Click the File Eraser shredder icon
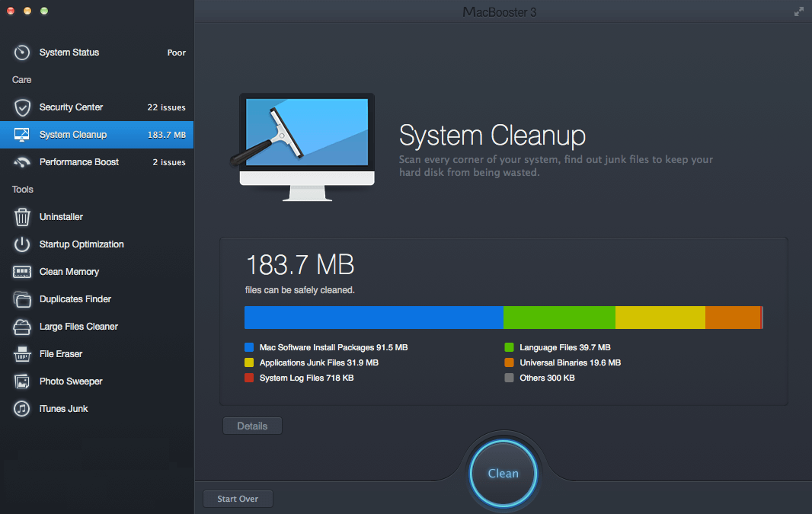Viewport: 812px width, 514px height. tap(22, 354)
